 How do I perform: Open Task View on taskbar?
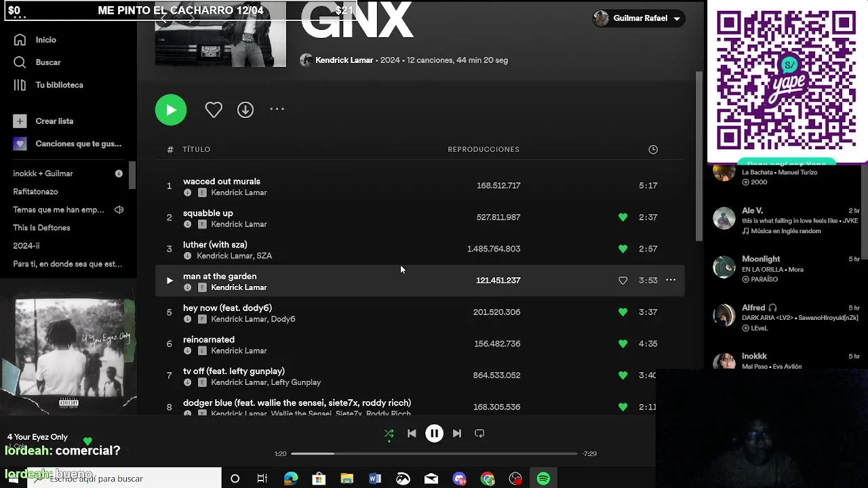tap(262, 479)
